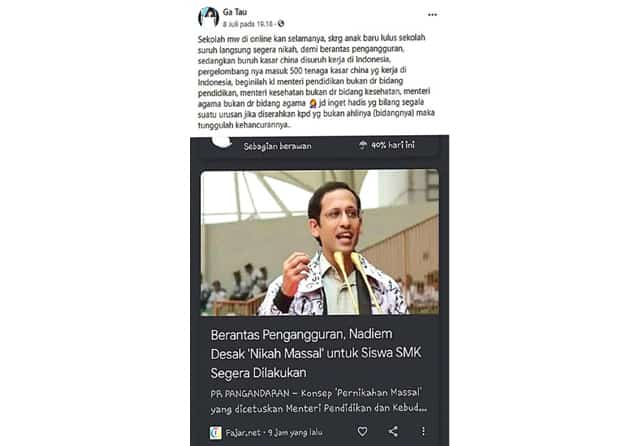Click the post timestamp 8 Juli
The image size is (640, 446).
click(x=247, y=24)
